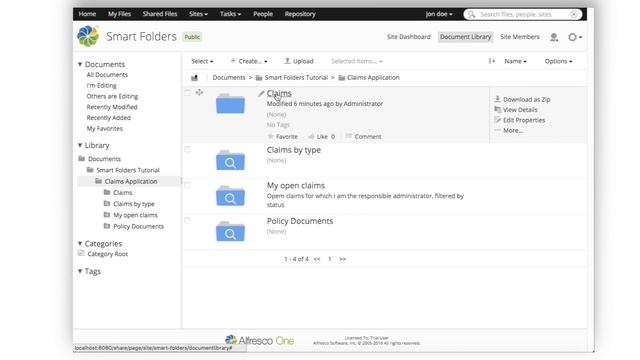Switch to Site Members
Viewport: 640px width, 360px height.
[520, 37]
